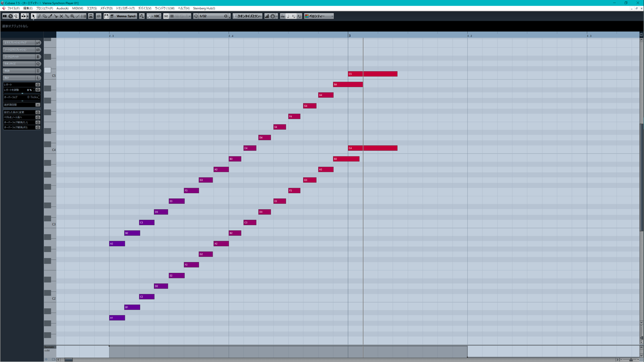Adjust the オーバーラップ ticks slider
The image size is (644, 362).
point(22,100)
